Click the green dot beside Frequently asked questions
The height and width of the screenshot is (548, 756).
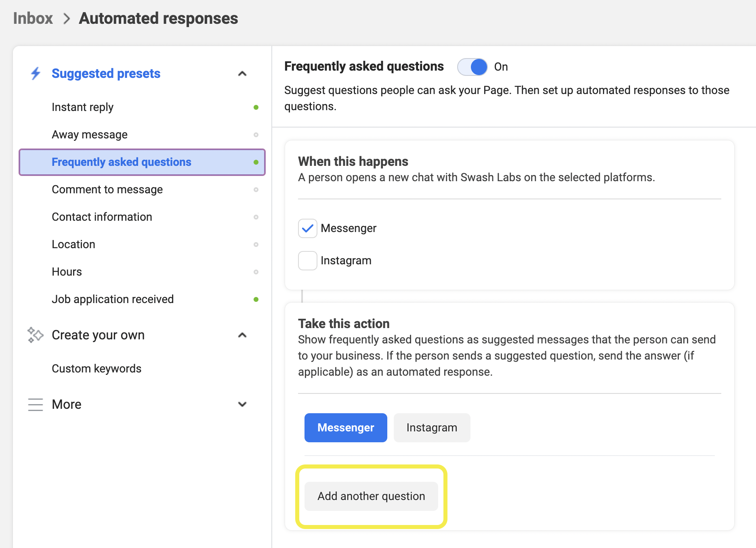[x=256, y=162]
